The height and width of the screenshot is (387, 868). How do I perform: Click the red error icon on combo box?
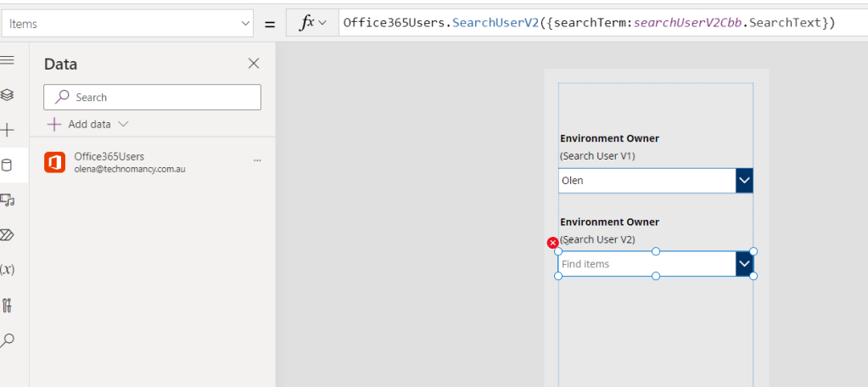coord(553,244)
